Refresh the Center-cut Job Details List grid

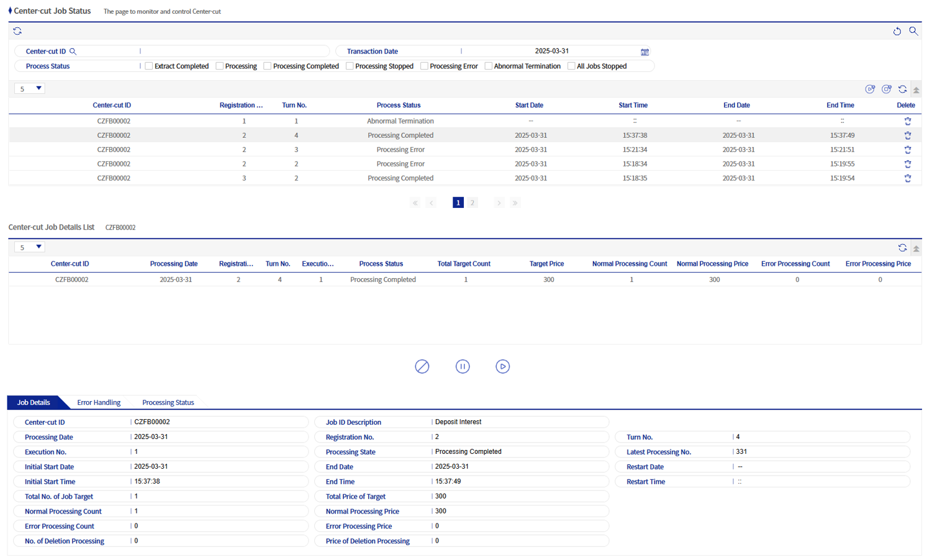[902, 248]
